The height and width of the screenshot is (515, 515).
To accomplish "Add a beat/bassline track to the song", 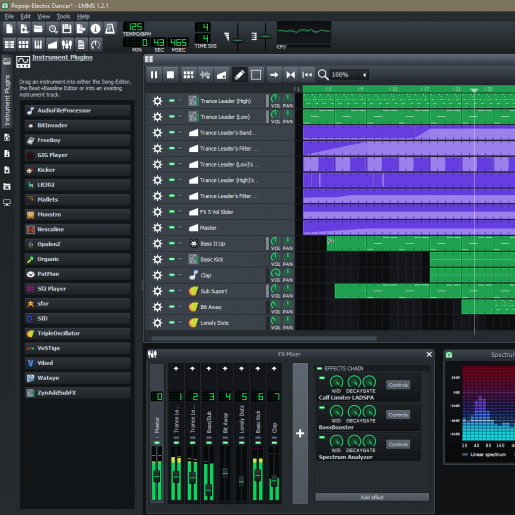I will (x=189, y=75).
